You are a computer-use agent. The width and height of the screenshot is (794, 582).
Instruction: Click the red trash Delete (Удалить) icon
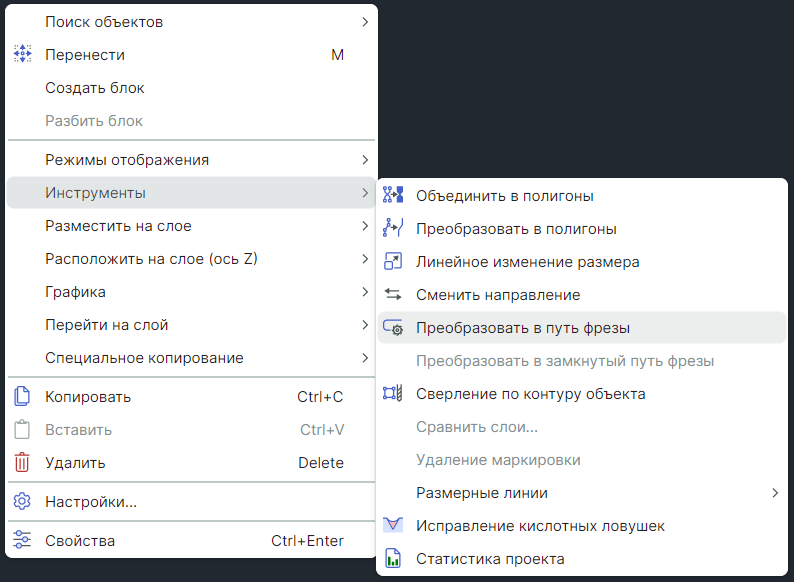click(x=22, y=463)
